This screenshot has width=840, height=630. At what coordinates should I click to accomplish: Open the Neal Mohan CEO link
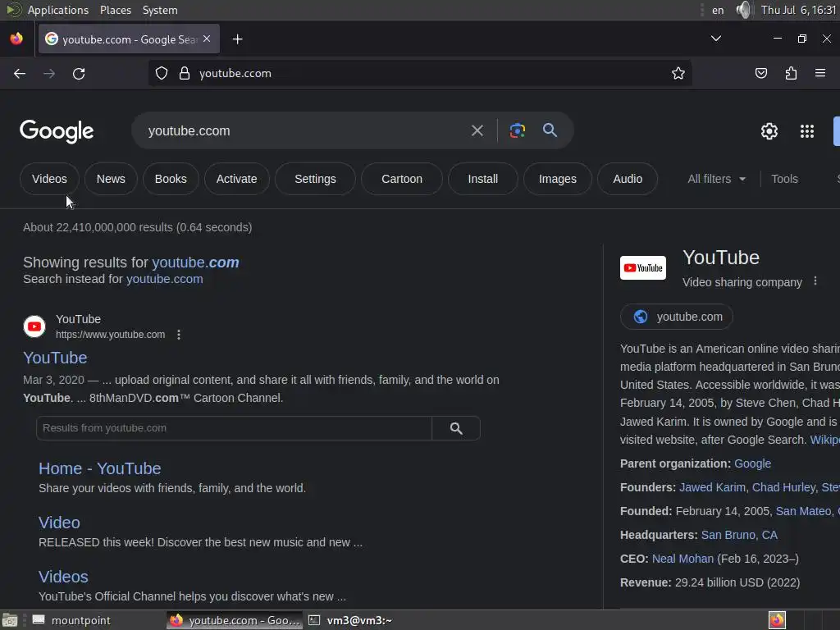pos(682,559)
